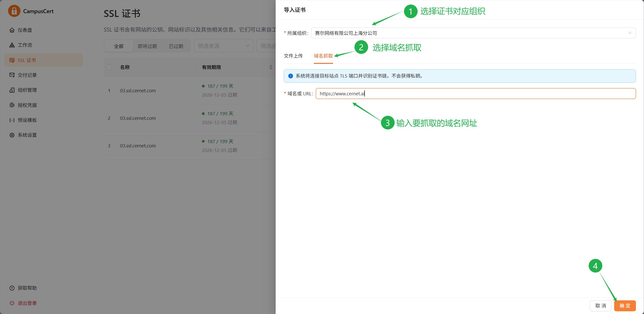Click the 获取帮助 question mark icon
The image size is (644, 314).
pyautogui.click(x=12, y=288)
